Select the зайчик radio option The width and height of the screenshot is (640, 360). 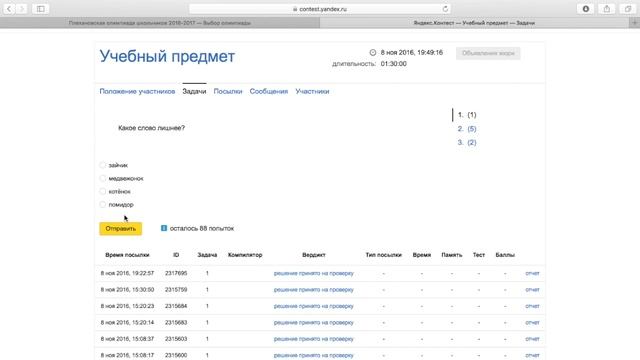102,165
